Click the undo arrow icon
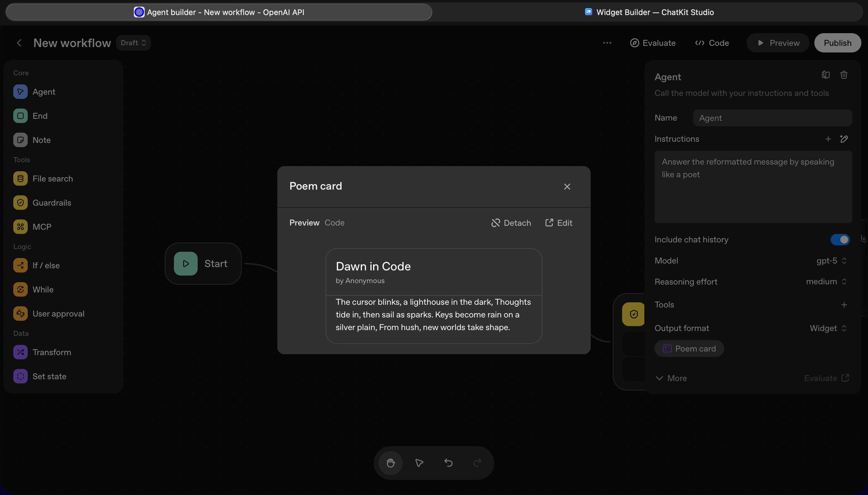Image resolution: width=868 pixels, height=495 pixels. (448, 463)
